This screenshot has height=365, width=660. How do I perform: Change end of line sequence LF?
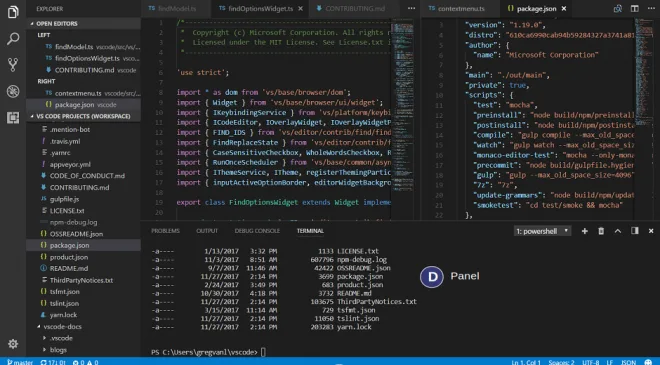point(609,362)
